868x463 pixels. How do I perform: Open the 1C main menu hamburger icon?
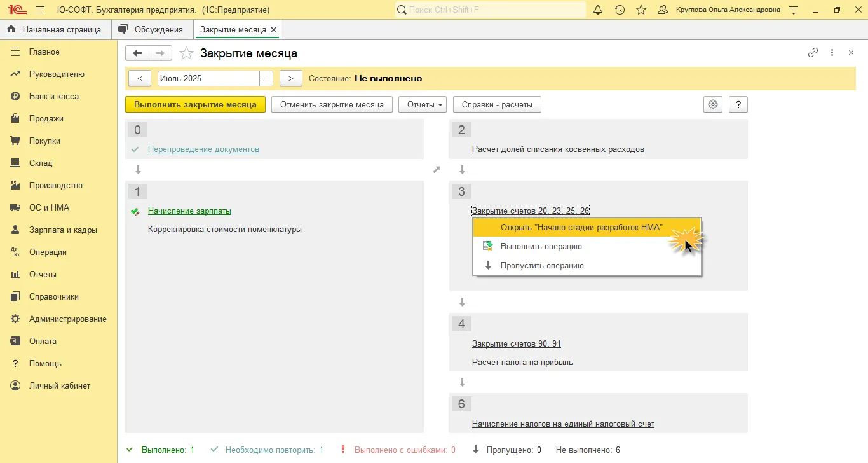point(40,10)
